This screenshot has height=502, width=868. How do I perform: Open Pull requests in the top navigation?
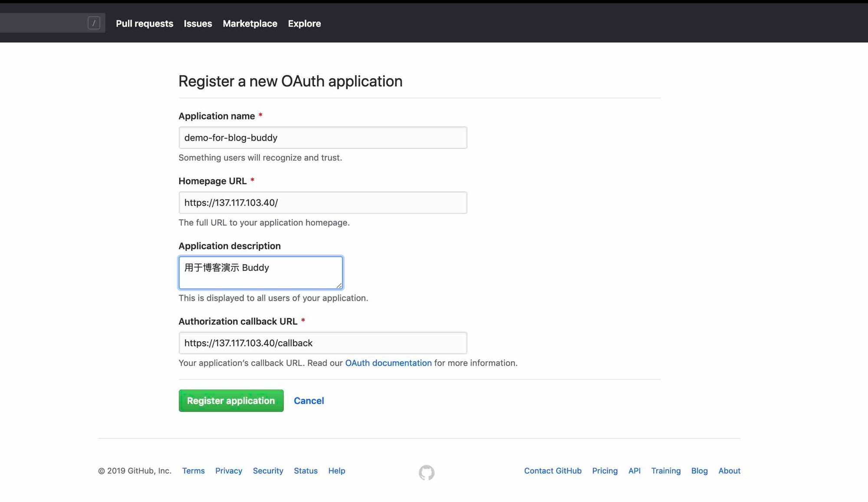point(145,23)
